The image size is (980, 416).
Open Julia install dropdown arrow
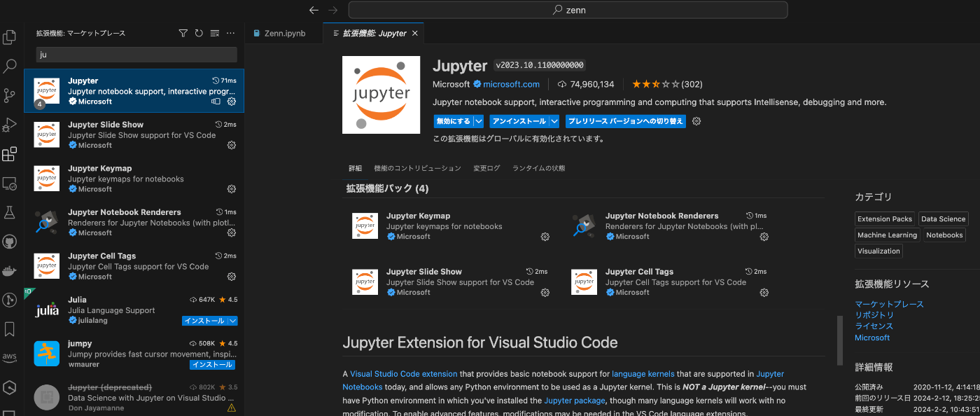[x=233, y=321]
